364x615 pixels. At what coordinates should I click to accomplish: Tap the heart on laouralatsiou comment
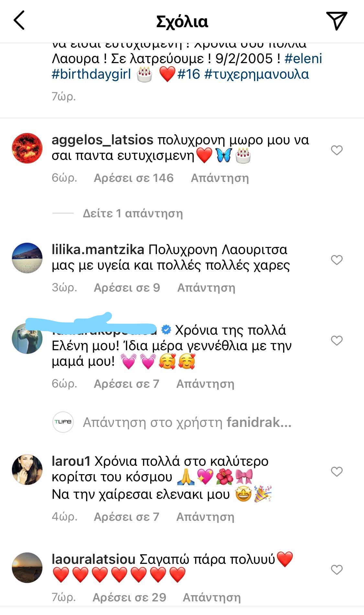(336, 570)
